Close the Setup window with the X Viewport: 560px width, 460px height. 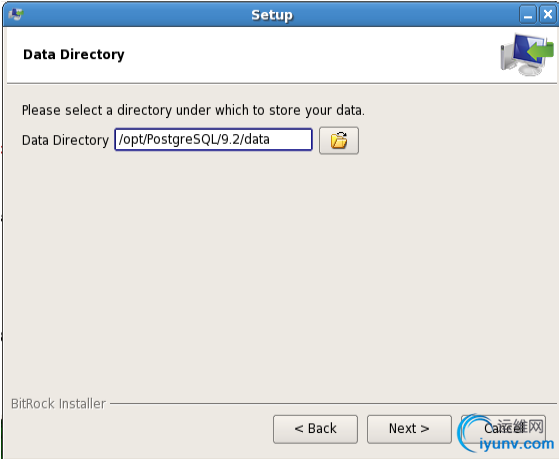click(548, 15)
